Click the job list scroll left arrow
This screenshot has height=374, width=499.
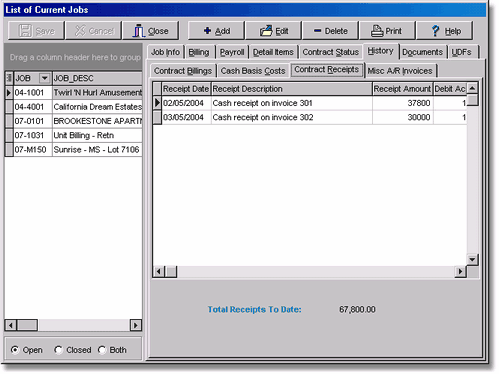(x=10, y=325)
